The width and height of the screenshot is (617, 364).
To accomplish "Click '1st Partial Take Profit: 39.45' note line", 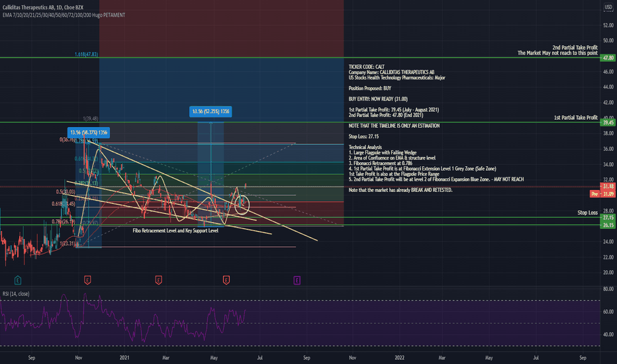I will (x=393, y=110).
